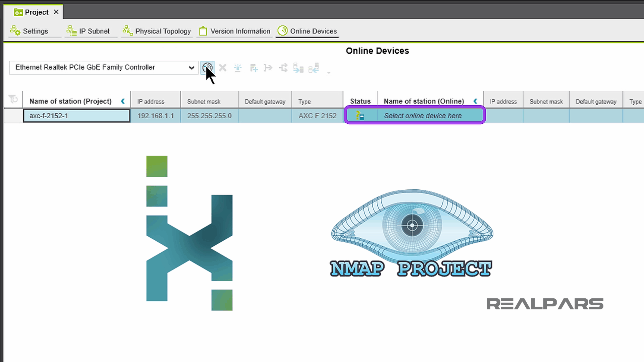
Task: Select the assign online device arrow icon
Action: coord(268,68)
